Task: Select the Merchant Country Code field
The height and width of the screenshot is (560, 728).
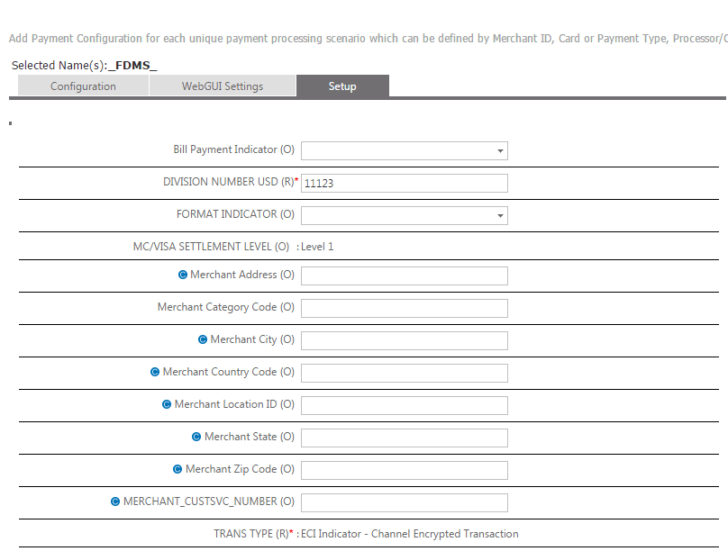Action: click(404, 373)
